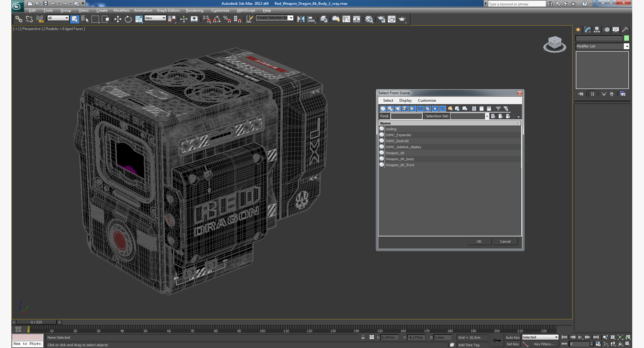
Task: Click the Name column sort header
Action: (x=450, y=123)
